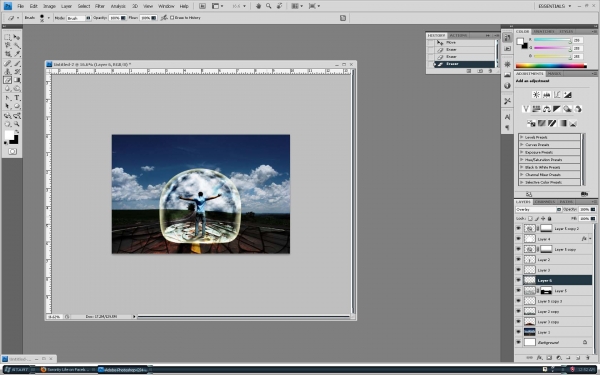This screenshot has height=375, width=600.
Task: Hide the Background layer
Action: click(518, 342)
